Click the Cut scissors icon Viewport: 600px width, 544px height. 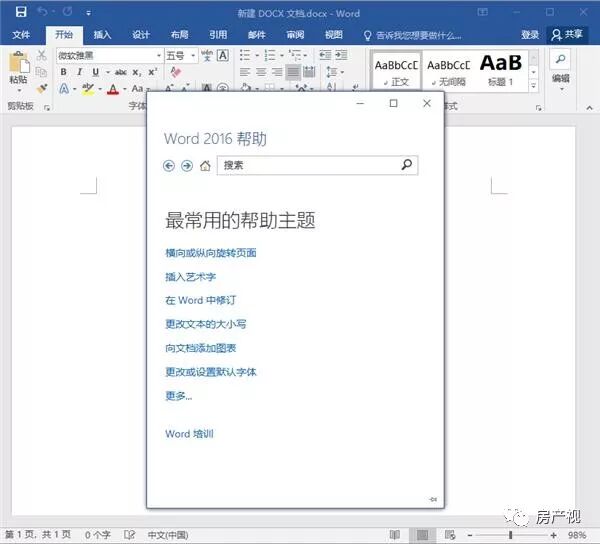[41, 55]
